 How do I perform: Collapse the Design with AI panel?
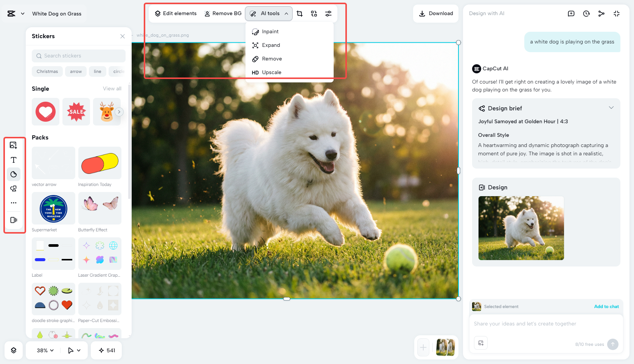pyautogui.click(x=617, y=14)
